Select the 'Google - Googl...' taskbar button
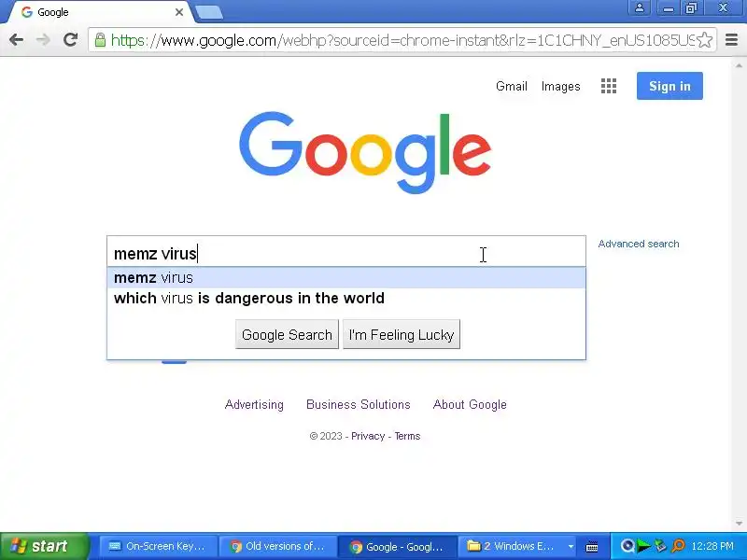This screenshot has height=560, width=747. point(397,546)
